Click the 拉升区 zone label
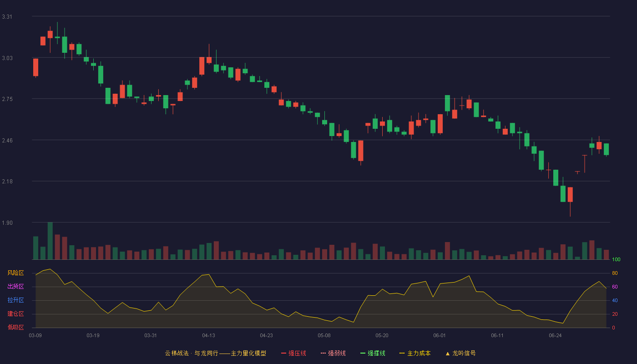The image size is (637, 364). tap(15, 300)
